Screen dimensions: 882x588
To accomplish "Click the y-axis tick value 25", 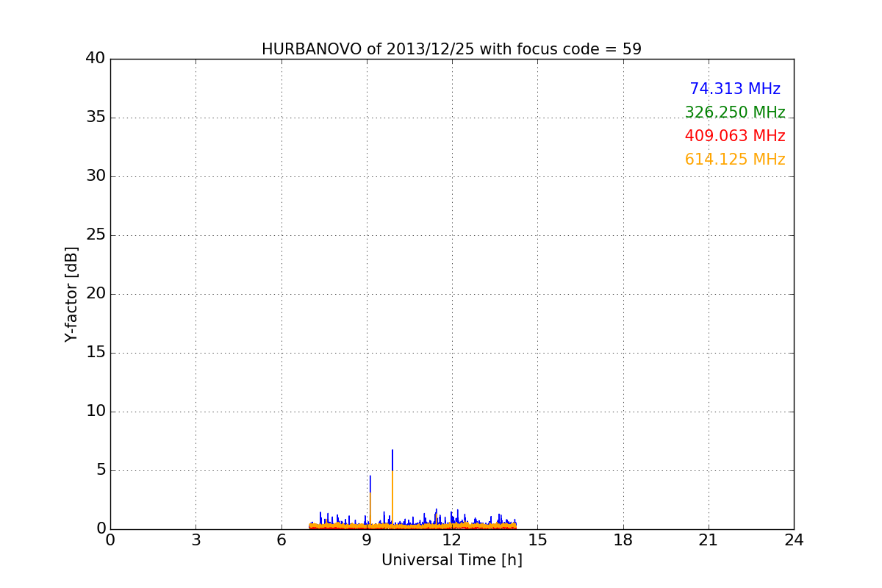I will click(x=96, y=235).
